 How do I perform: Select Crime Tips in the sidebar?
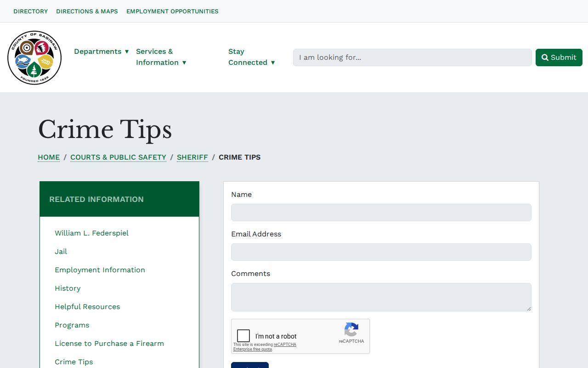click(74, 362)
